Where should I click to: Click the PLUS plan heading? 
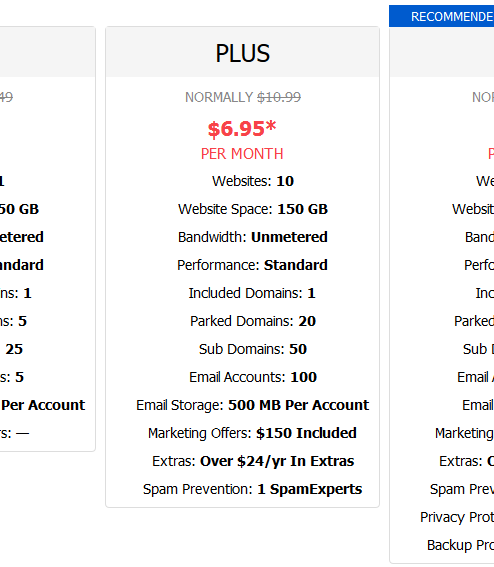pos(243,53)
